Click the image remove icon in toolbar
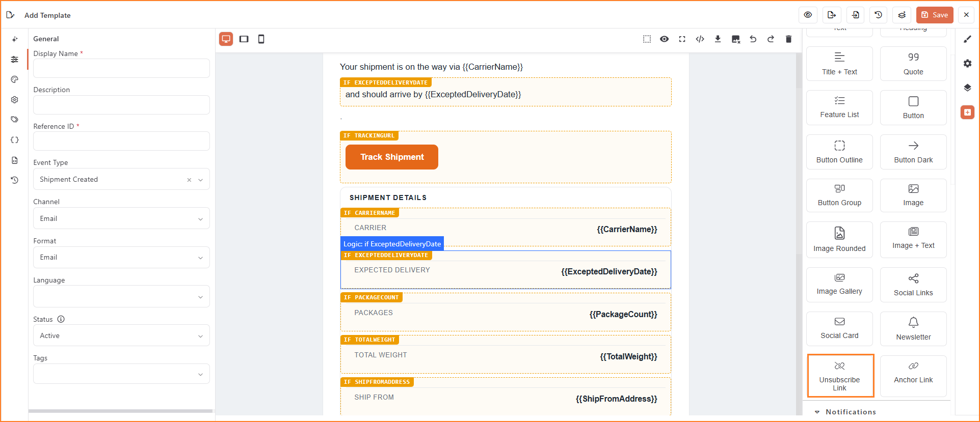 click(735, 39)
